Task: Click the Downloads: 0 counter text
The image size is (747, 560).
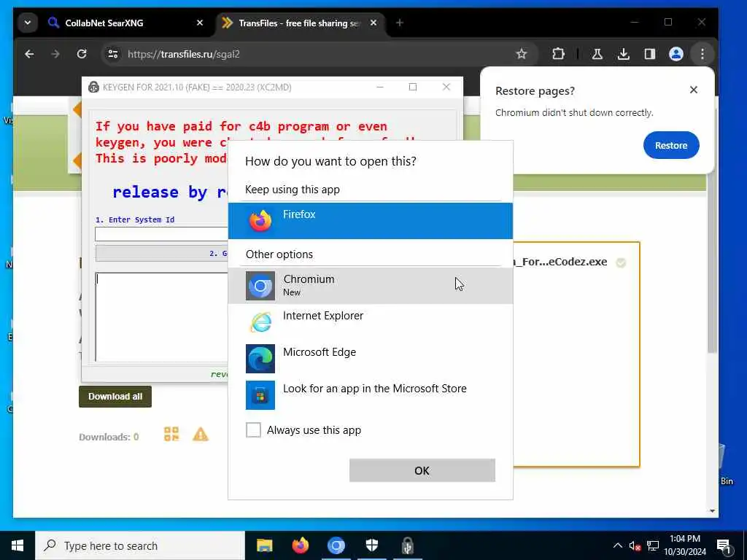Action: tap(109, 437)
